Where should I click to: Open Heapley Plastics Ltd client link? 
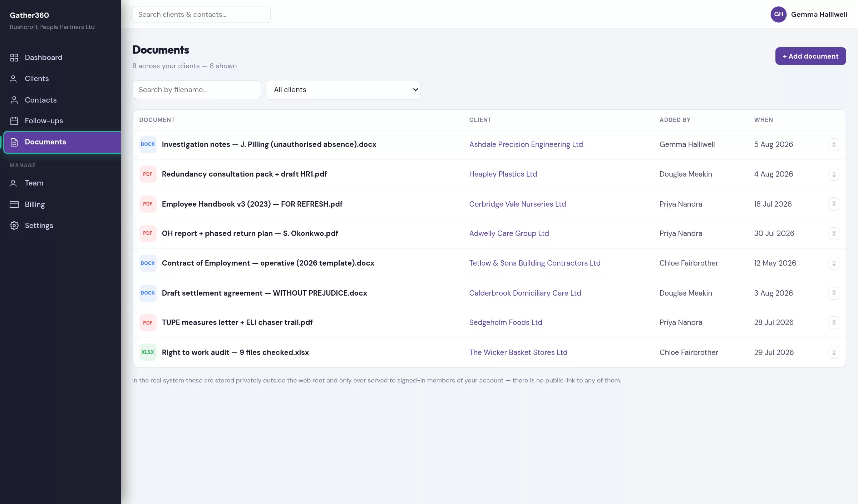pyautogui.click(x=503, y=174)
